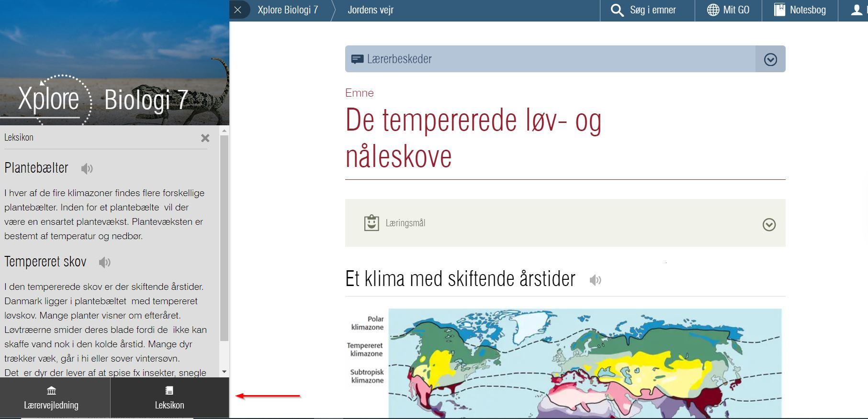This screenshot has width=868, height=419.
Task: Play audio for Plantebælter lexicon entry
Action: [87, 168]
